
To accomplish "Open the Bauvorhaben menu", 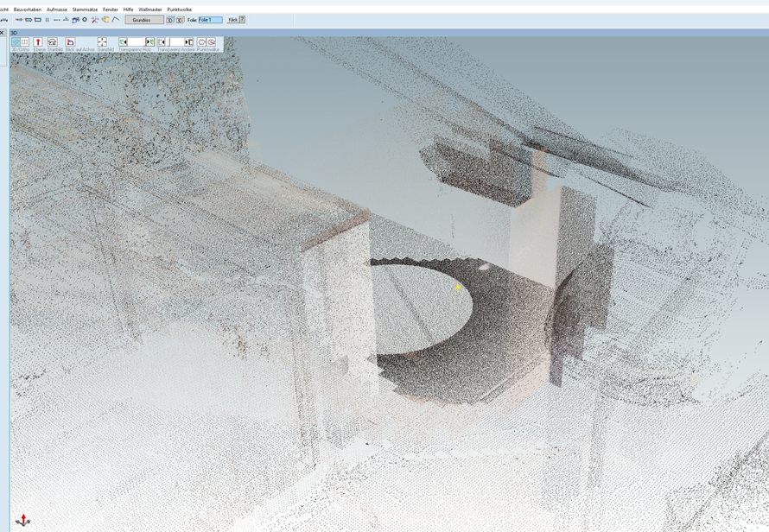I will point(28,9).
